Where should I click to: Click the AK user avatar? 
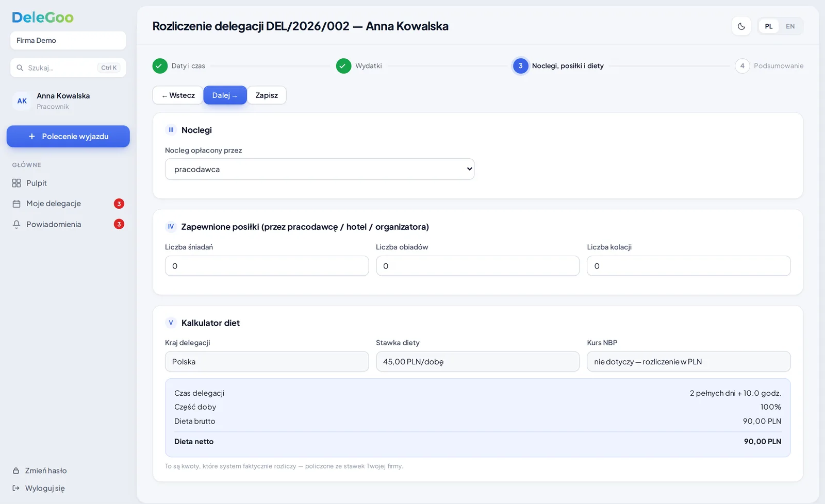pos(22,101)
